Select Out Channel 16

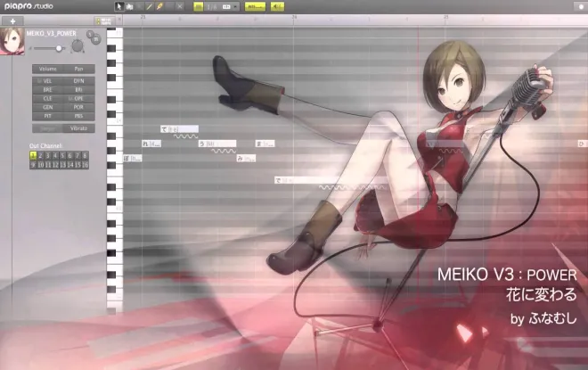pyautogui.click(x=86, y=165)
